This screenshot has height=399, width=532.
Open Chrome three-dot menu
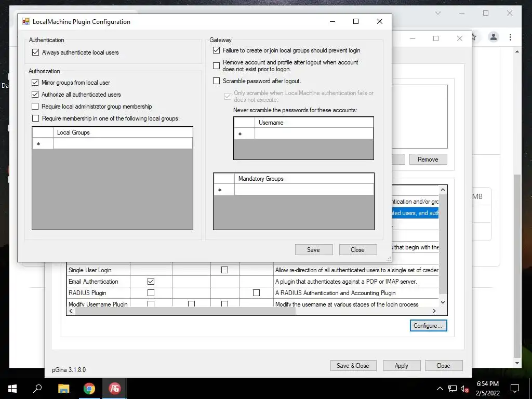tap(510, 37)
